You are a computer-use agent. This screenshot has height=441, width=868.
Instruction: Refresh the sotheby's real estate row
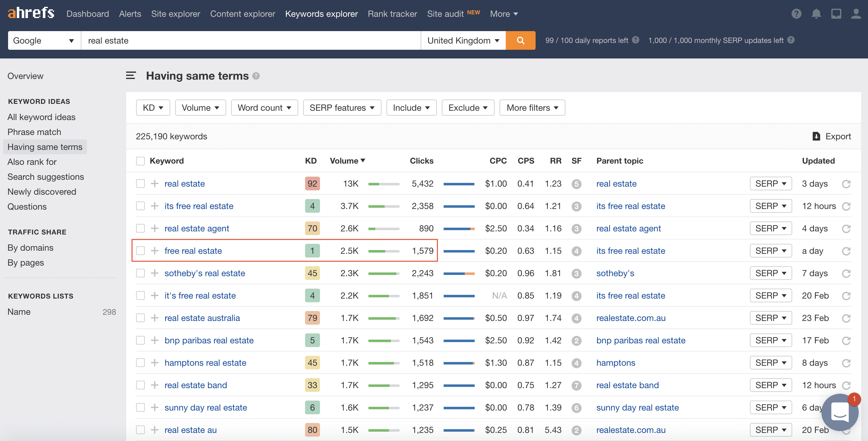(846, 273)
